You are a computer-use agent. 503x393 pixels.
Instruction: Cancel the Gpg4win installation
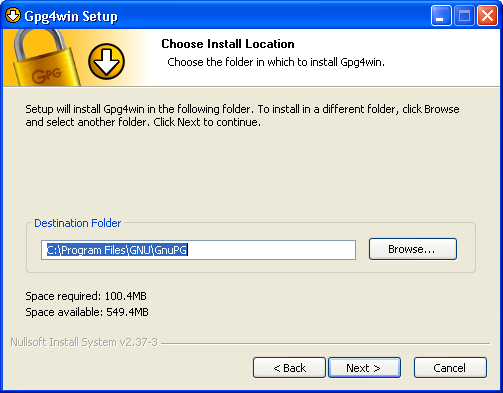(450, 368)
